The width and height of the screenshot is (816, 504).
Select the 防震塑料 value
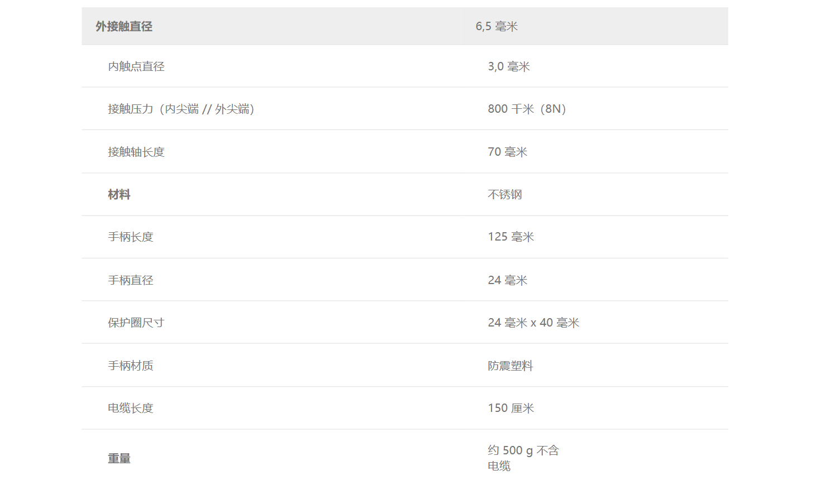[510, 366]
